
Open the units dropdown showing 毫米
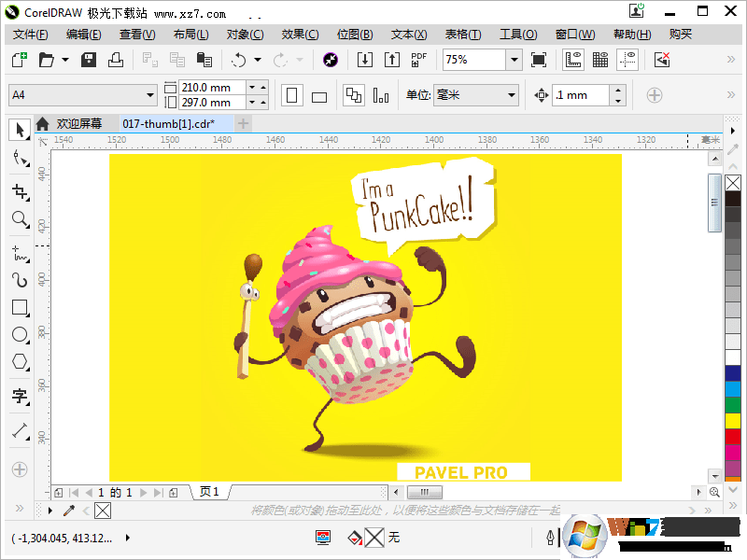click(476, 95)
